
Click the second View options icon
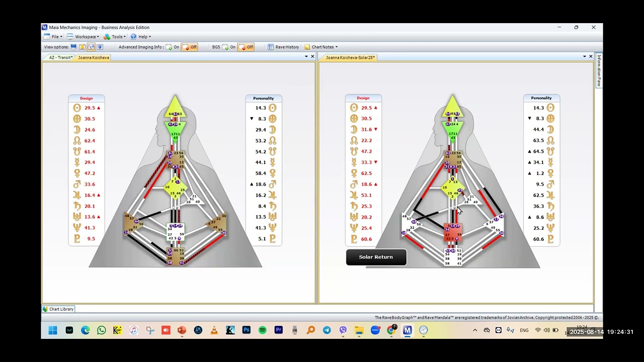[82, 47]
